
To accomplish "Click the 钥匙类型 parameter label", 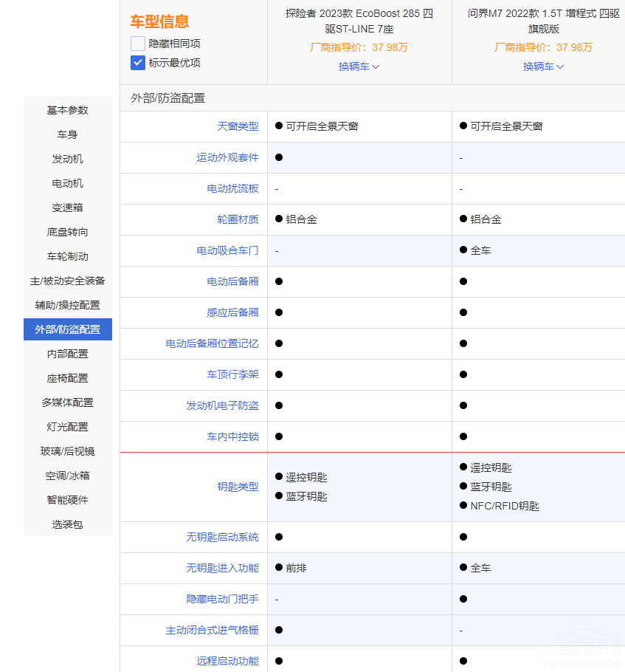I will point(238,487).
